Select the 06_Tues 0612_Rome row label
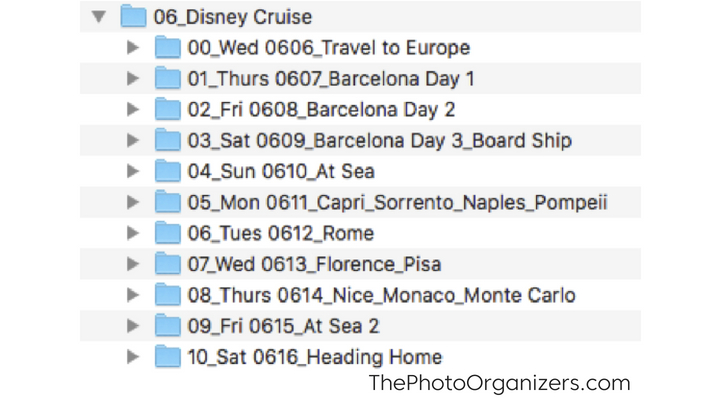This screenshot has height=400, width=720. tap(281, 233)
